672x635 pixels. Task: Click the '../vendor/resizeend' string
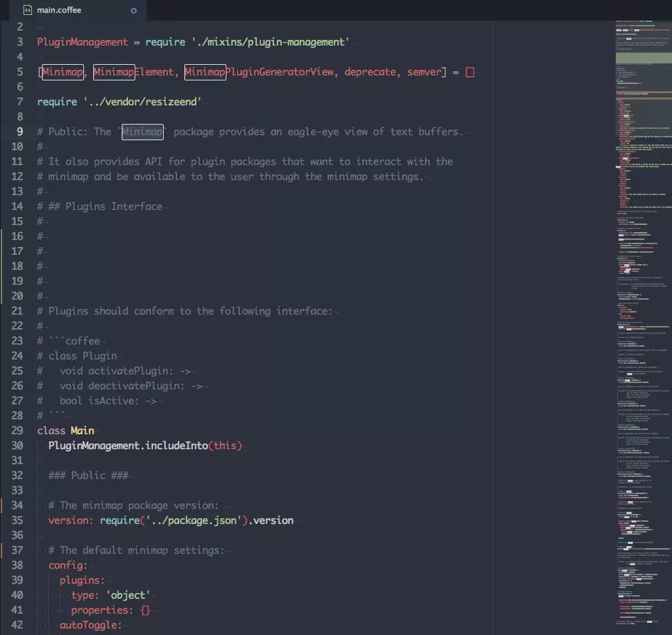[x=142, y=102]
